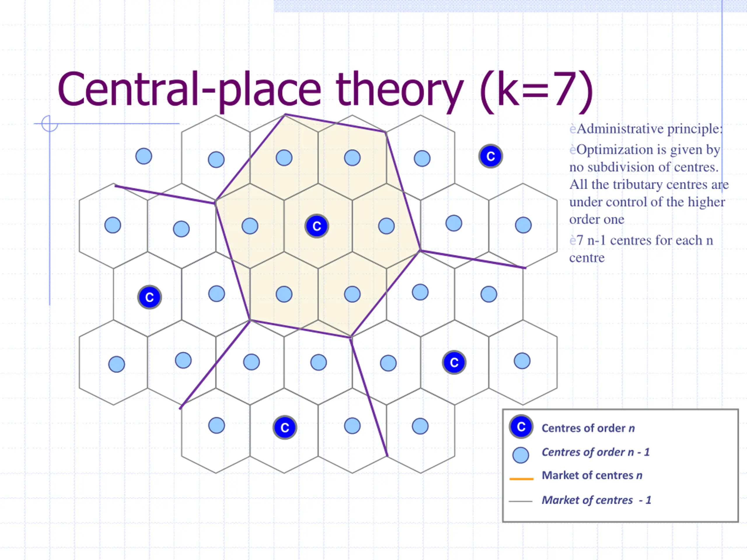Viewport: 747px width, 560px height.
Task: Click the C centre in the lowest hexagon row
Action: 285,427
